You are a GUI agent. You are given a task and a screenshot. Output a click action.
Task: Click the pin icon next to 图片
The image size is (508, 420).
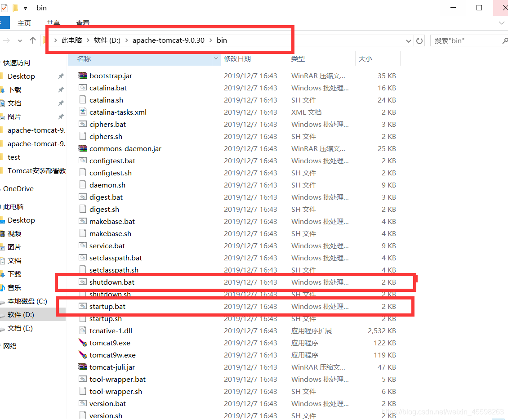tap(61, 116)
